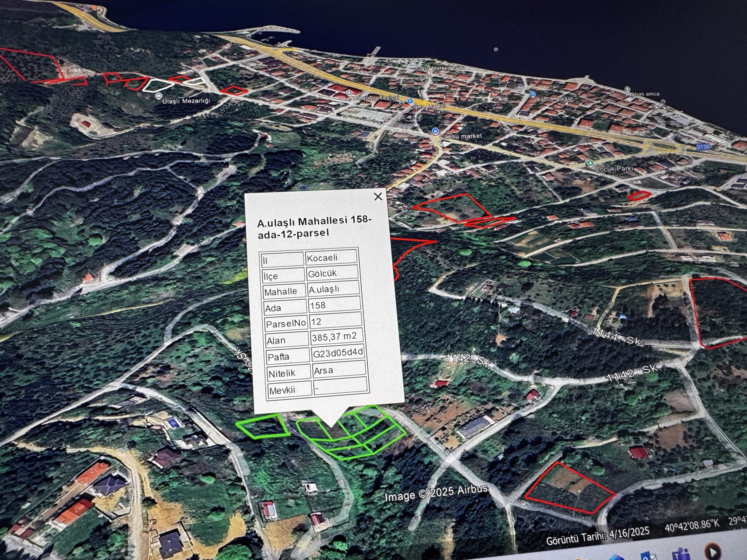Launch Microsoft Teams from the taskbar
Screen dimensions: 747x560
(681, 554)
